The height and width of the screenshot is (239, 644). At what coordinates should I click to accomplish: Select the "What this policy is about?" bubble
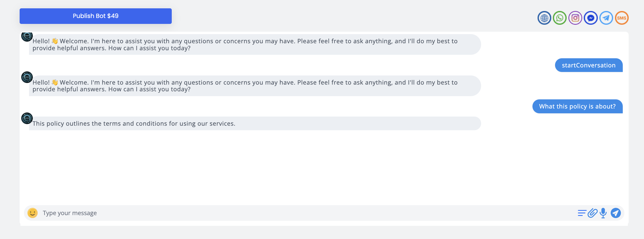pyautogui.click(x=577, y=106)
